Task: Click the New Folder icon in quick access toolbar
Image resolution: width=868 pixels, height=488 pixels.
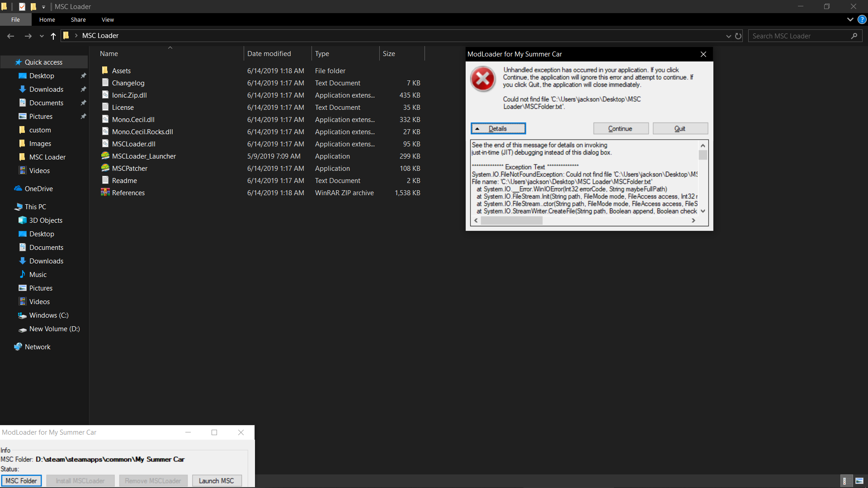Action: click(x=33, y=6)
